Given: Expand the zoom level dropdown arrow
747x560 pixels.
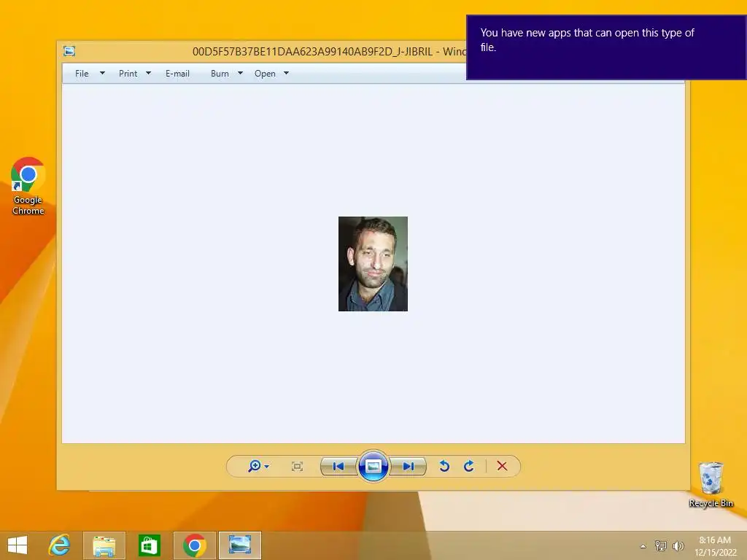Looking at the screenshot, I should pyautogui.click(x=267, y=466).
